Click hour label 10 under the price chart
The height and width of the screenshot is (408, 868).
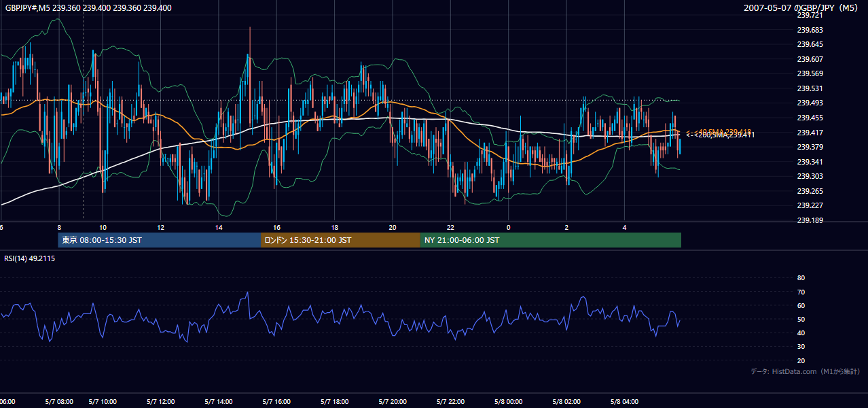click(103, 227)
